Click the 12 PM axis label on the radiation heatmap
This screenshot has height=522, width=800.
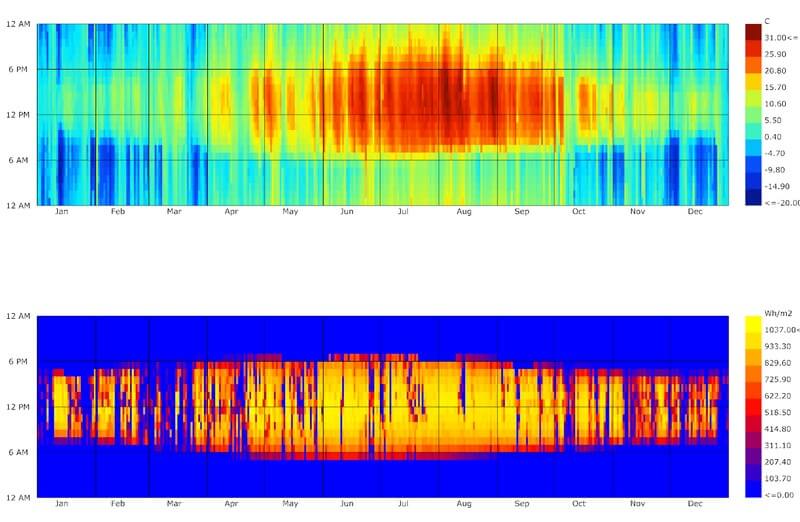(x=20, y=407)
